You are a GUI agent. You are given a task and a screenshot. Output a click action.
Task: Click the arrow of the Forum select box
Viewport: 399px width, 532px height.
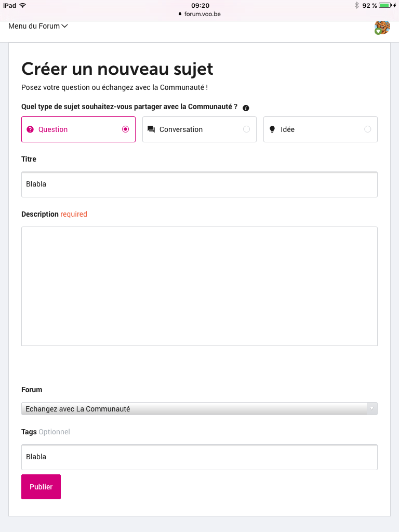point(372,409)
